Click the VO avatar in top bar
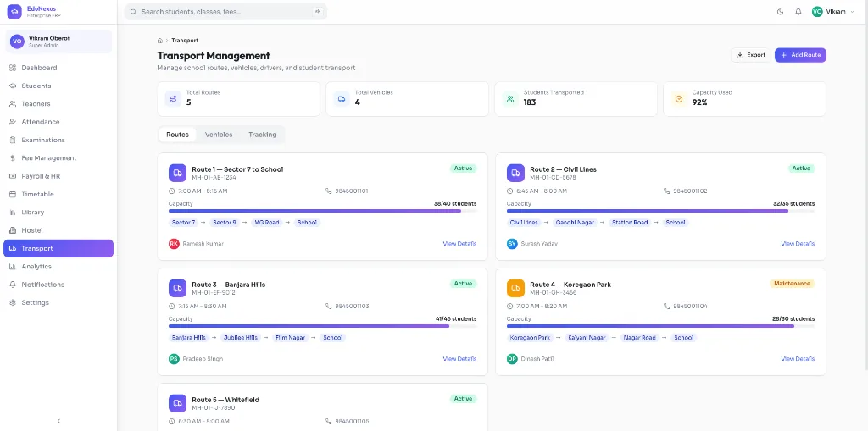 (x=817, y=12)
